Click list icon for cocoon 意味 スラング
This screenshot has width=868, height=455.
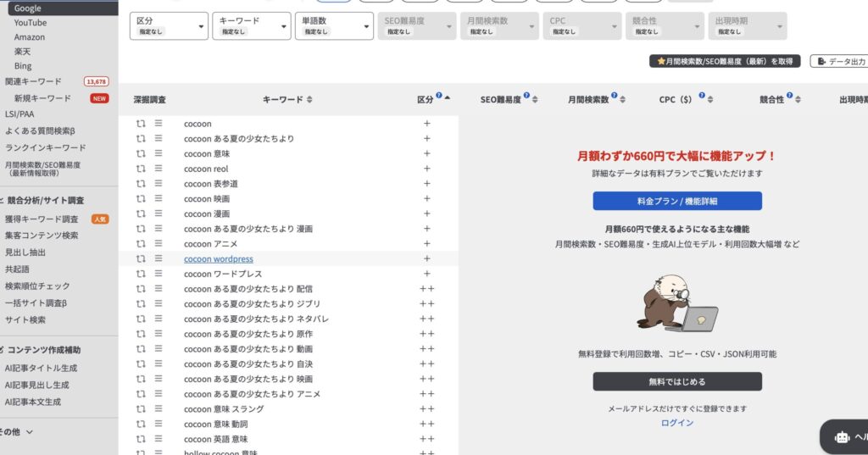pos(159,408)
